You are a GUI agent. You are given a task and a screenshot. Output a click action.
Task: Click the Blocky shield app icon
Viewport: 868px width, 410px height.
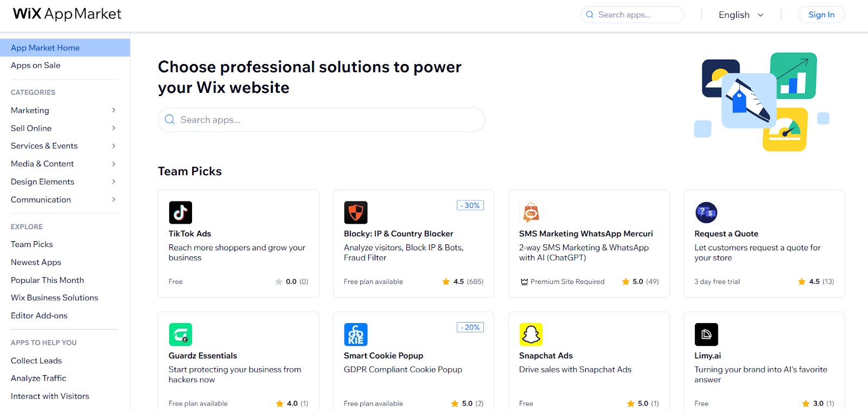coord(355,212)
